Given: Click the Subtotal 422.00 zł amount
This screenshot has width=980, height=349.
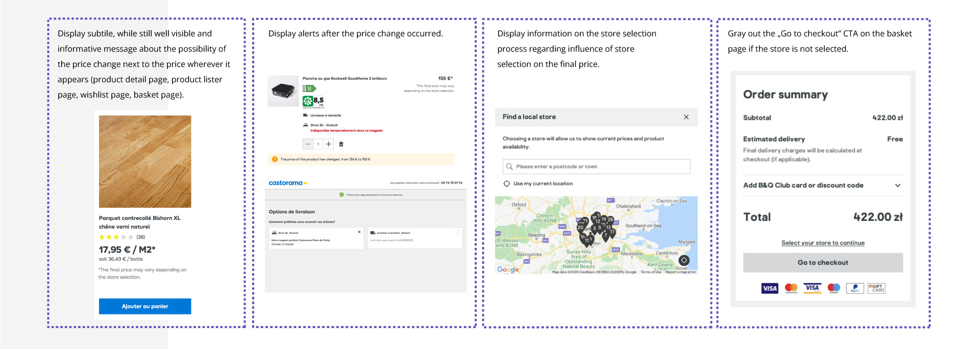Looking at the screenshot, I should (888, 118).
